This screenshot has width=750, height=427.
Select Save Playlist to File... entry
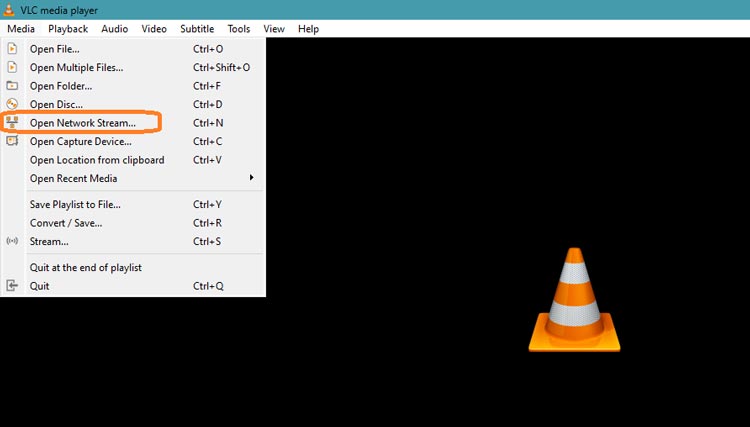[133, 204]
